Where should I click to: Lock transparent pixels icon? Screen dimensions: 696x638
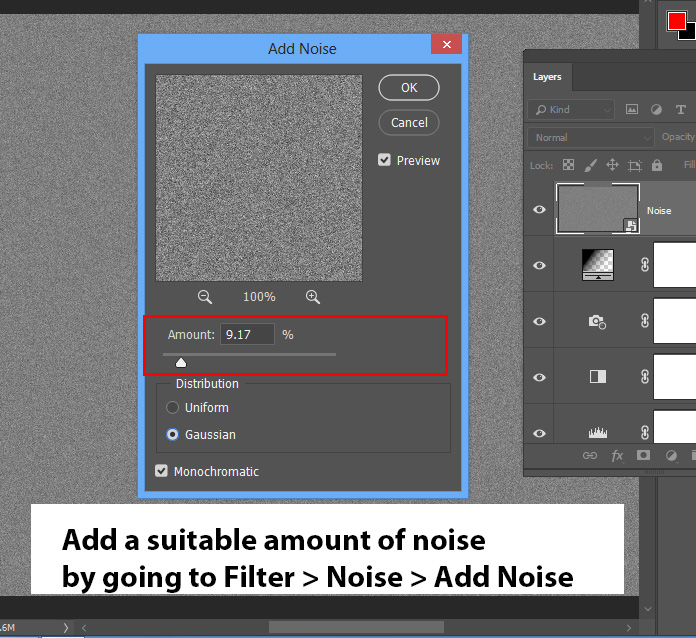tap(568, 165)
